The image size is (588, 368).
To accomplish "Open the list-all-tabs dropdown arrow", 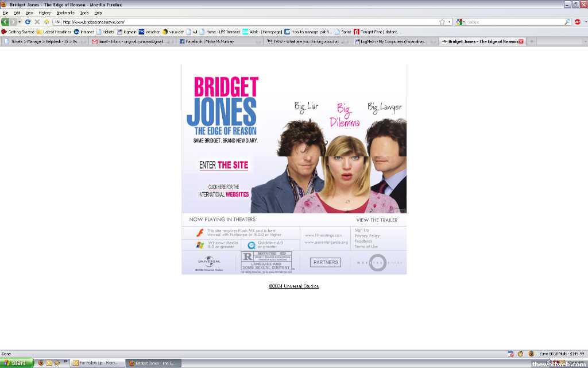I will point(585,41).
